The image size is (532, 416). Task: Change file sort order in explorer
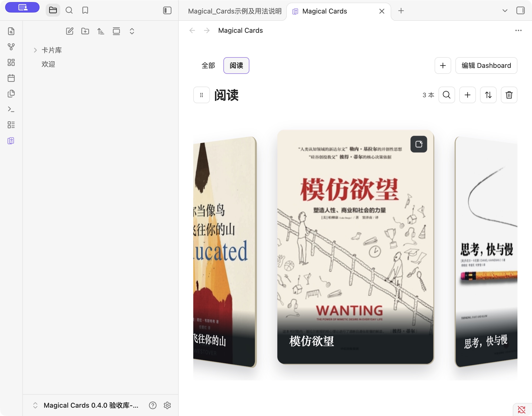click(101, 31)
